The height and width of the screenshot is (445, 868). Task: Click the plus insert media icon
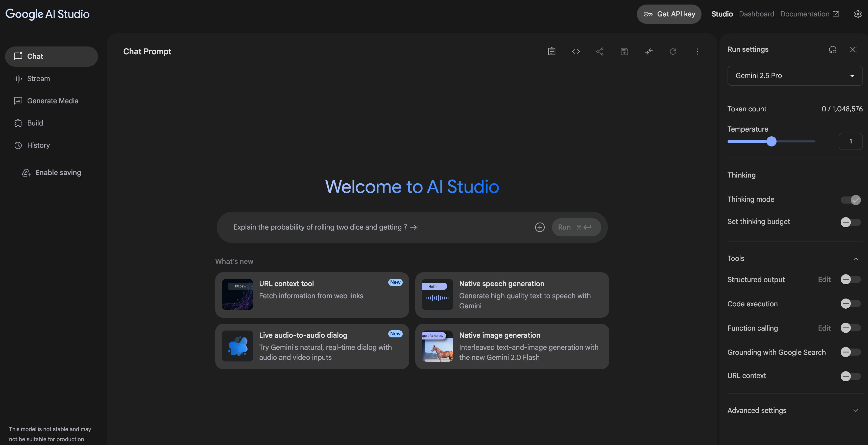point(540,227)
